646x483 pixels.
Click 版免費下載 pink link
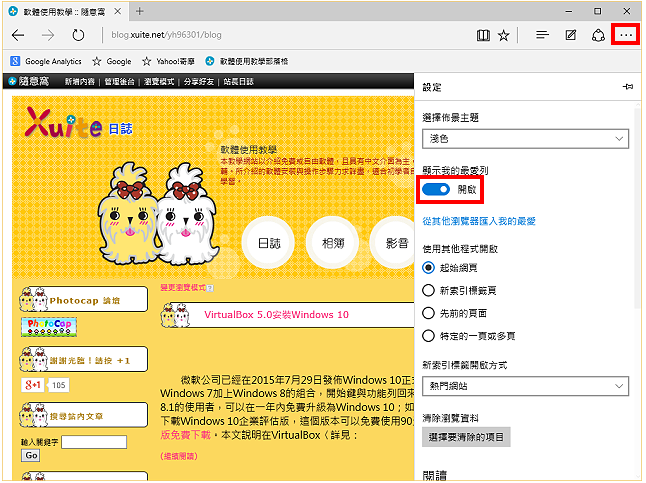[185, 435]
